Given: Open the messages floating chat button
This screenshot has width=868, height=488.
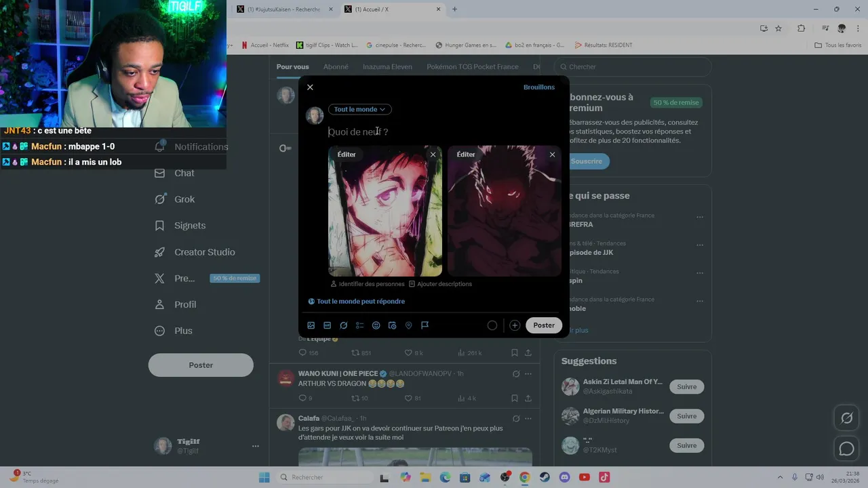Looking at the screenshot, I should coord(846,449).
